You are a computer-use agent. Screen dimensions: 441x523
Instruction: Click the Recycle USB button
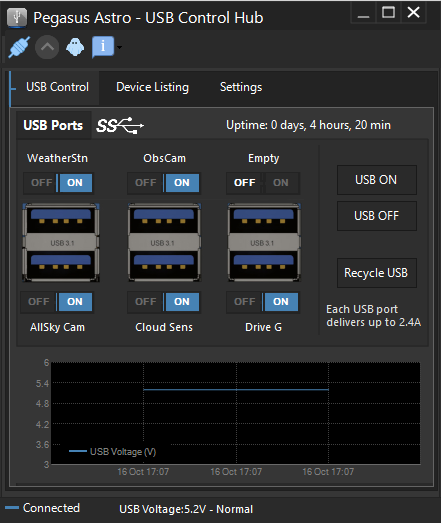[377, 273]
